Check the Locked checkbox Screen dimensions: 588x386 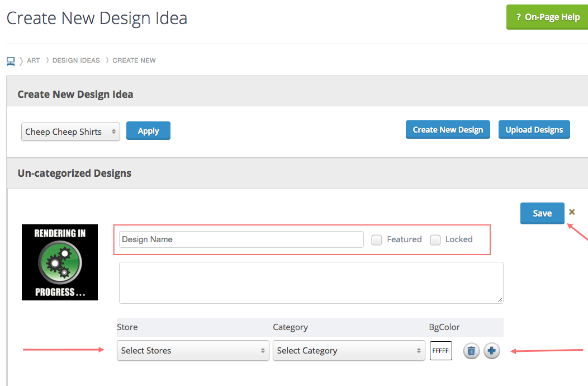pos(435,239)
